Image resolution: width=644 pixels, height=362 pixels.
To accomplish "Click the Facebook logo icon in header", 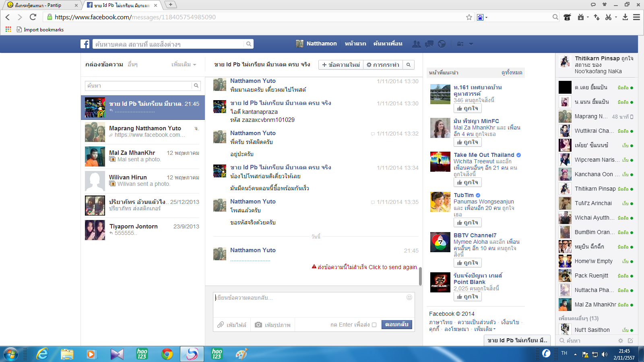I will point(85,44).
